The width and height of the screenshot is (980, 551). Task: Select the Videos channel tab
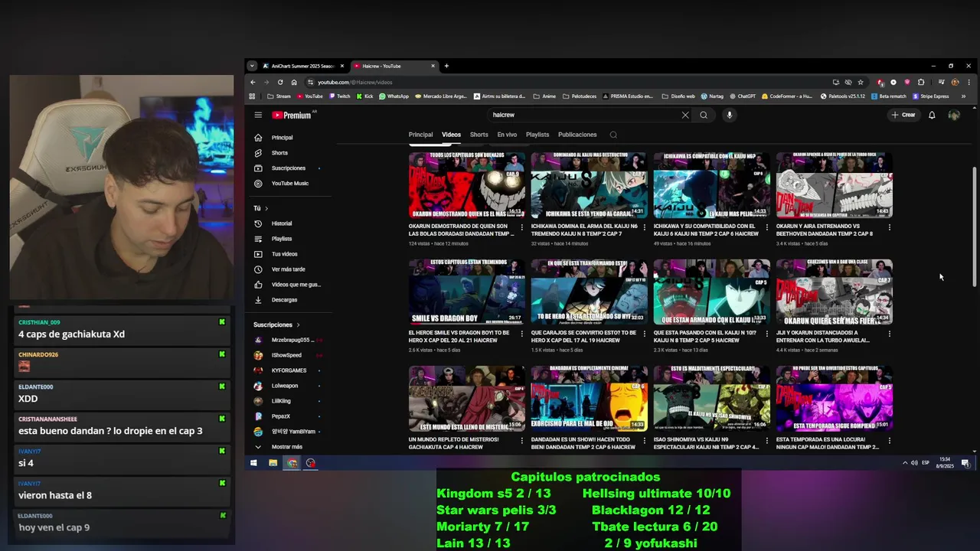pyautogui.click(x=451, y=135)
